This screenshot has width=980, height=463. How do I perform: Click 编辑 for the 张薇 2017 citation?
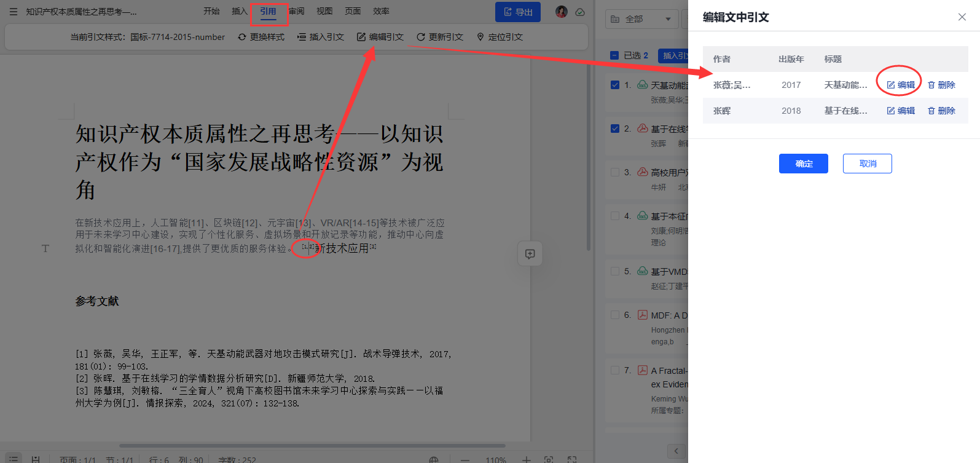pos(901,85)
